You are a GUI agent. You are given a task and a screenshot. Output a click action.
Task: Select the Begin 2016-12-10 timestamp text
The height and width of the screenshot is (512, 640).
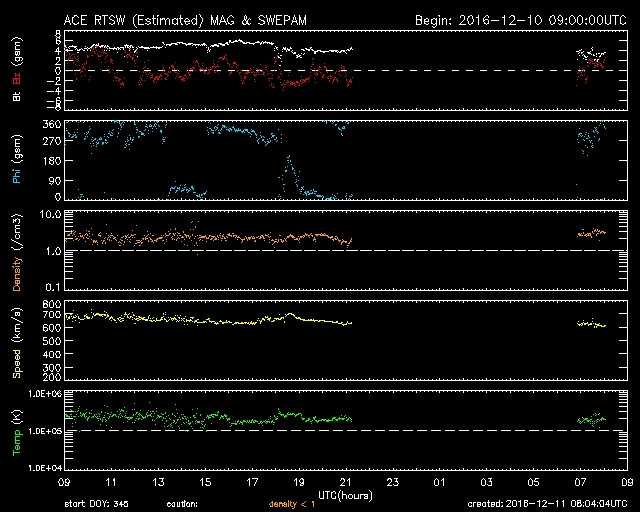tap(521, 20)
